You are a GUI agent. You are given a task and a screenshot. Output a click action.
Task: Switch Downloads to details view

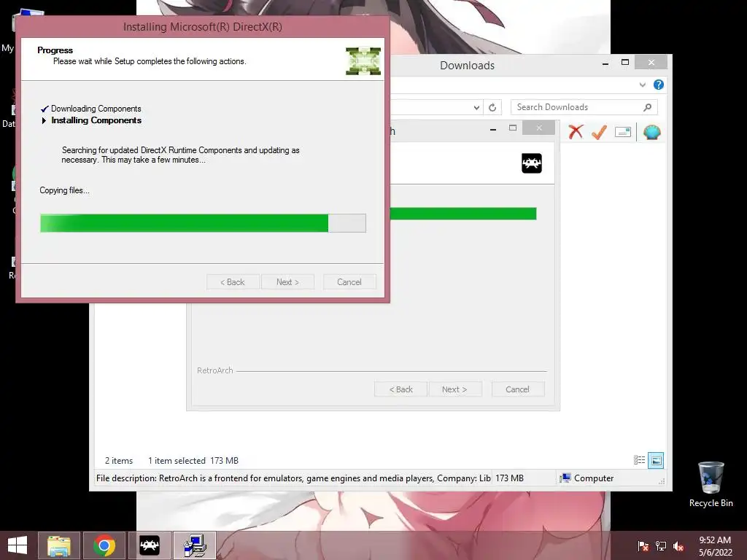coord(639,460)
